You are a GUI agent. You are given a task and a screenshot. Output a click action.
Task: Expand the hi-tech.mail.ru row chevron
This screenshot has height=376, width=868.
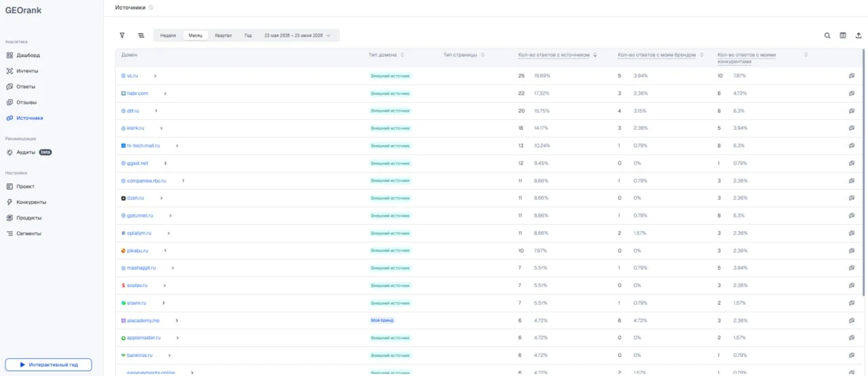coord(177,146)
